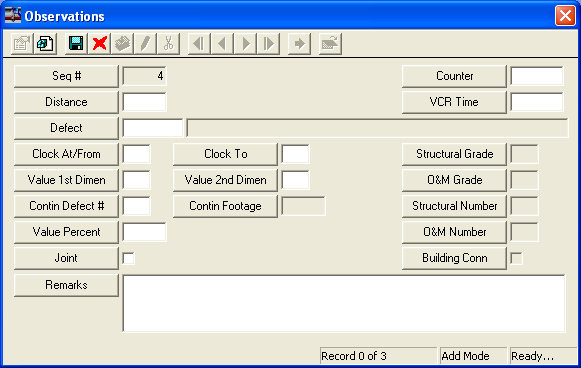Focus the Clock To input field
The height and width of the screenshot is (368, 581).
(x=295, y=154)
